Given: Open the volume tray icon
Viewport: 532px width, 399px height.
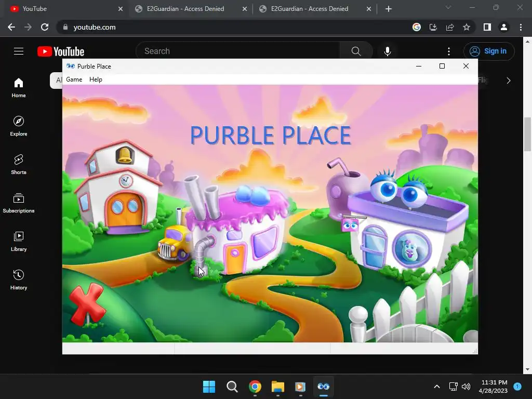Looking at the screenshot, I should click(x=466, y=387).
